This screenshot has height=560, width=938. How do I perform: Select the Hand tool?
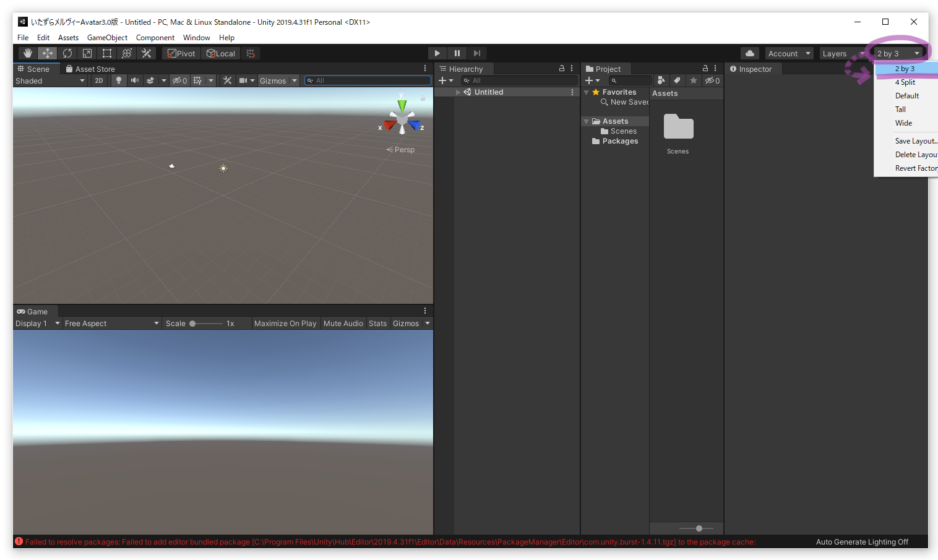tap(28, 53)
